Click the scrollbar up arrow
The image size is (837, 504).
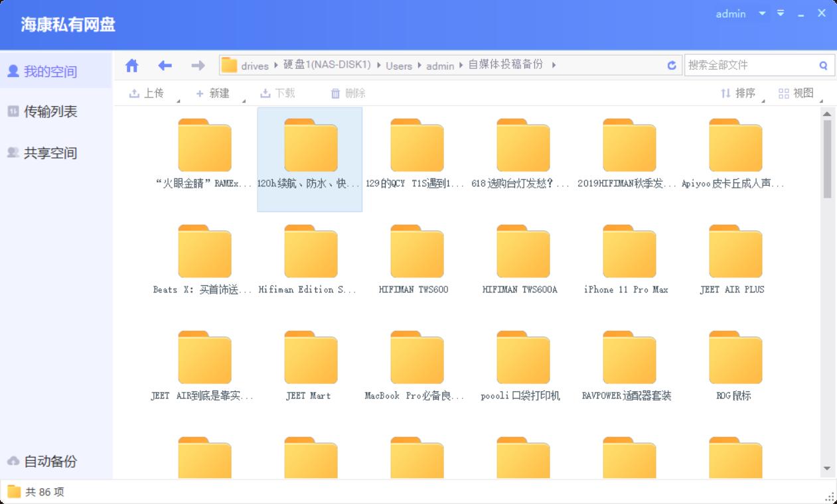click(827, 113)
